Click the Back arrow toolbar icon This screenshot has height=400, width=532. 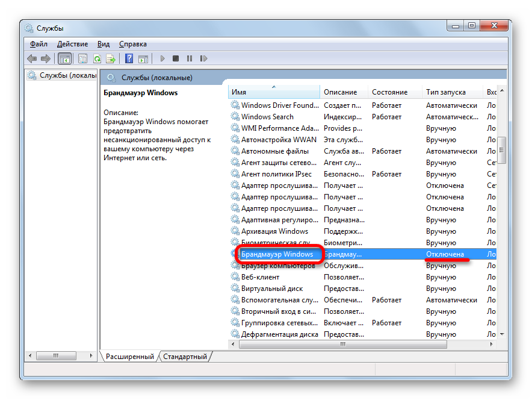(x=32, y=58)
